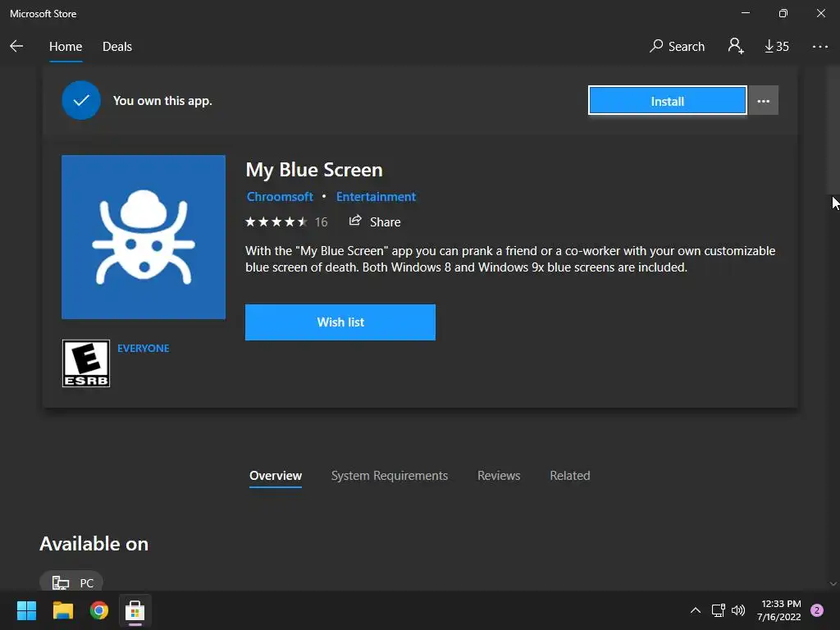Viewport: 840px width, 630px height.
Task: Restore down the Microsoft Store window
Action: click(783, 13)
